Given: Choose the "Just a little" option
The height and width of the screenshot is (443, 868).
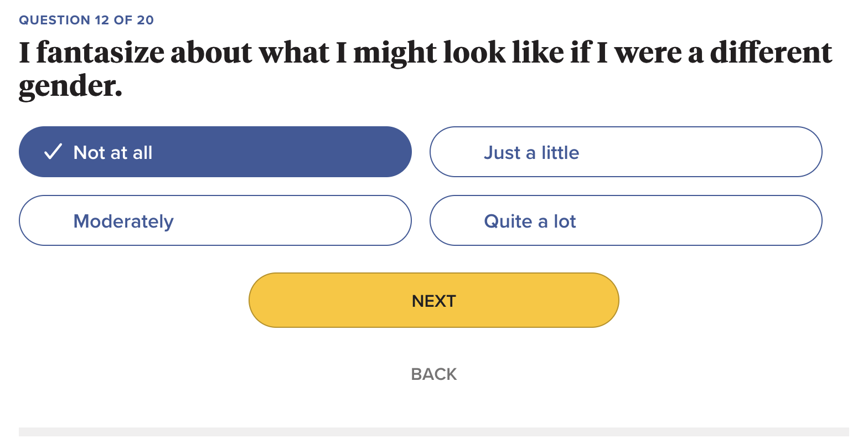Looking at the screenshot, I should pos(626,152).
